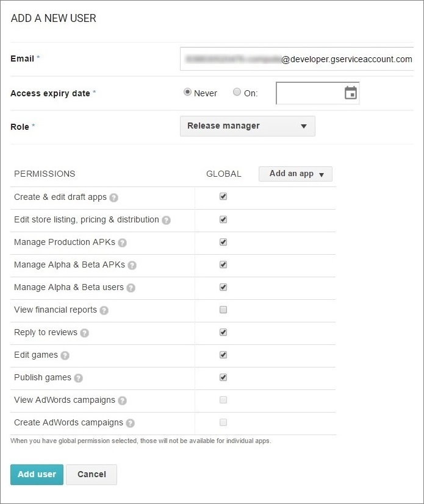Cancel adding the new user

coord(92,475)
